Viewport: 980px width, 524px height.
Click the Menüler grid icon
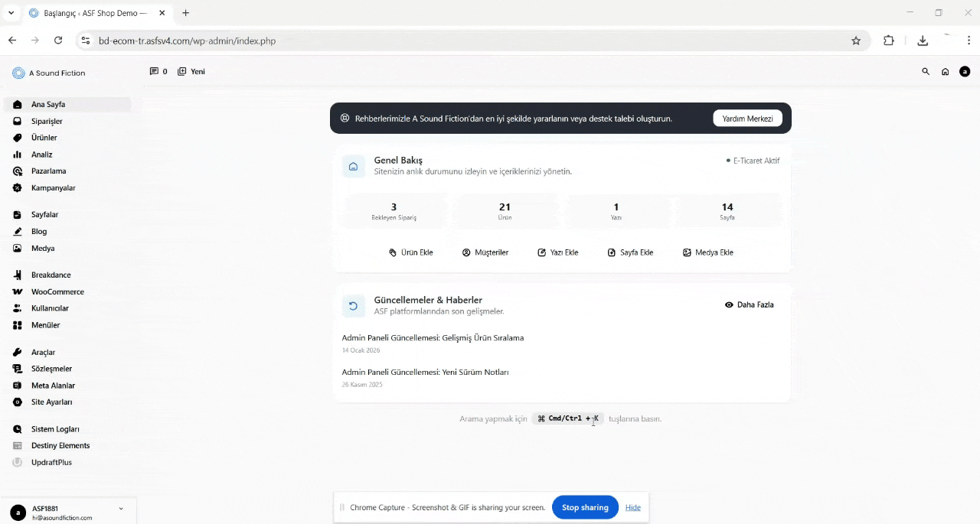coord(17,325)
